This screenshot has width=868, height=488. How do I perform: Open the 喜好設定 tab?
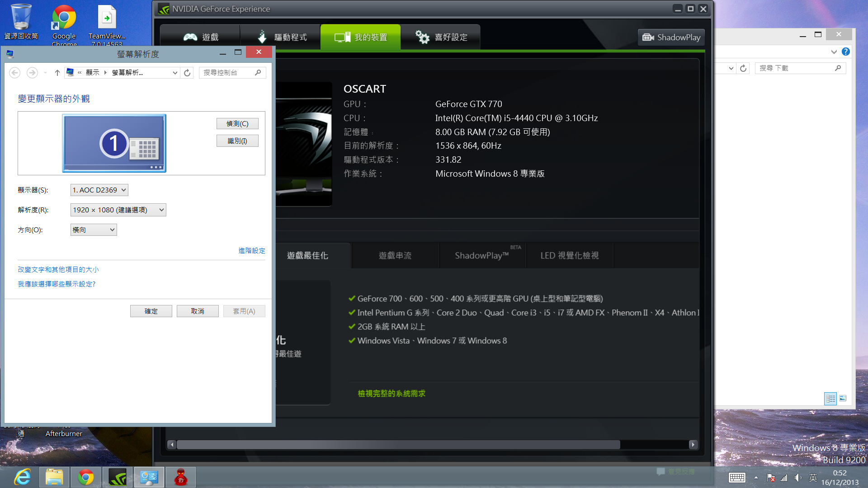coord(441,37)
